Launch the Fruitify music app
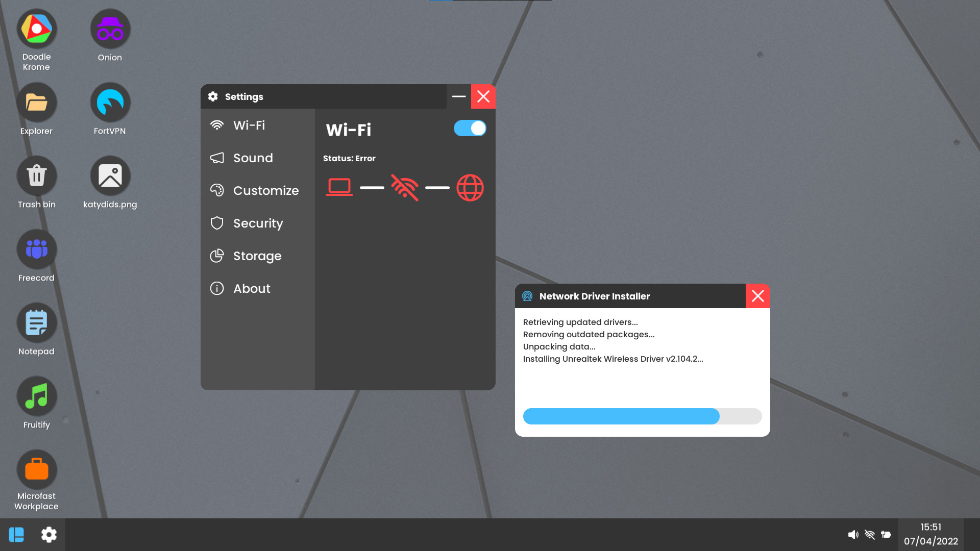980x551 pixels. tap(36, 395)
